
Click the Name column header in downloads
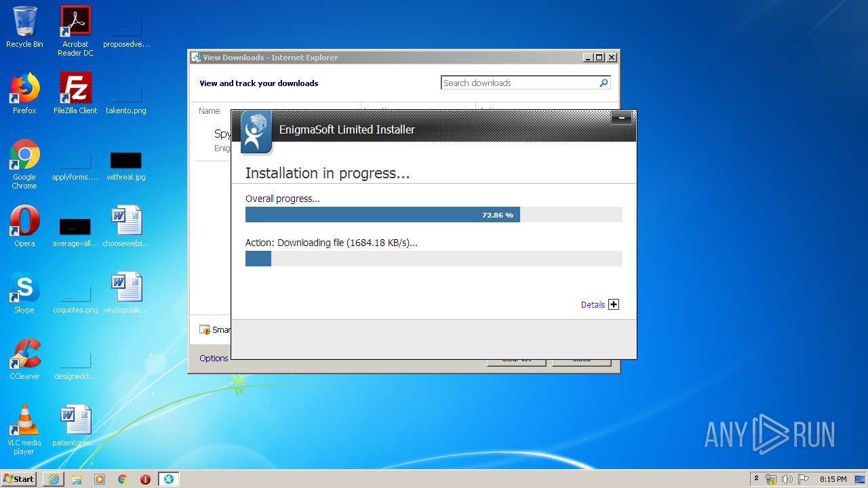[x=210, y=110]
